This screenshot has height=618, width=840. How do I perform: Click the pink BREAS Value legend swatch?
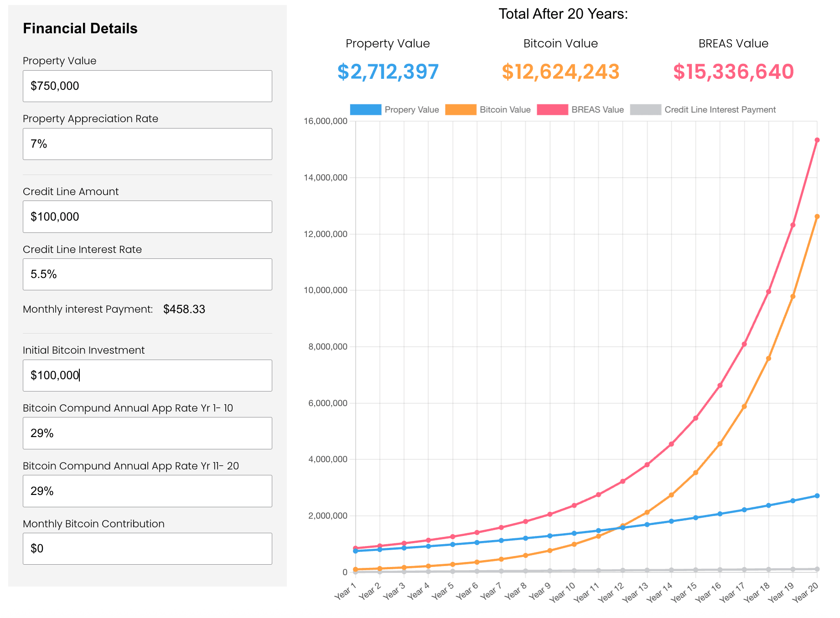click(x=552, y=110)
